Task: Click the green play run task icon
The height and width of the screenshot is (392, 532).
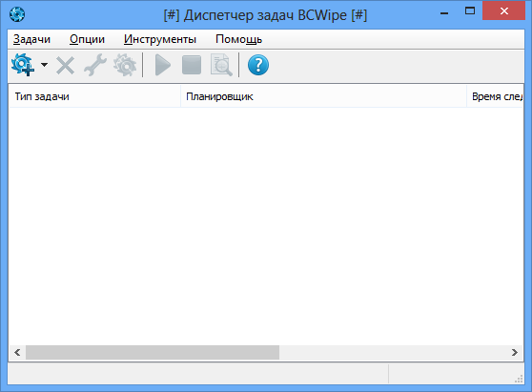Action: coord(163,65)
